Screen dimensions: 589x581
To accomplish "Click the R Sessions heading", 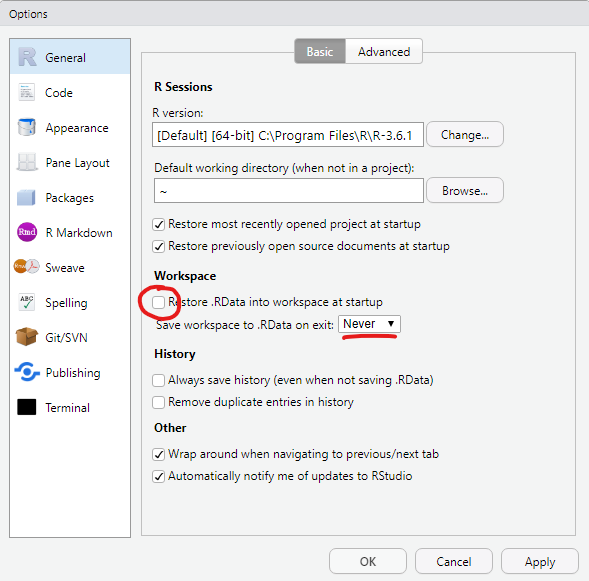I will [183, 87].
